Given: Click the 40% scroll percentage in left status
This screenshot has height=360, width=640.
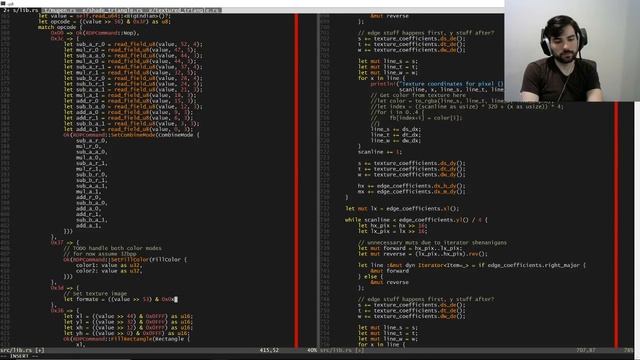Looking at the screenshot, I should pyautogui.click(x=312, y=350).
